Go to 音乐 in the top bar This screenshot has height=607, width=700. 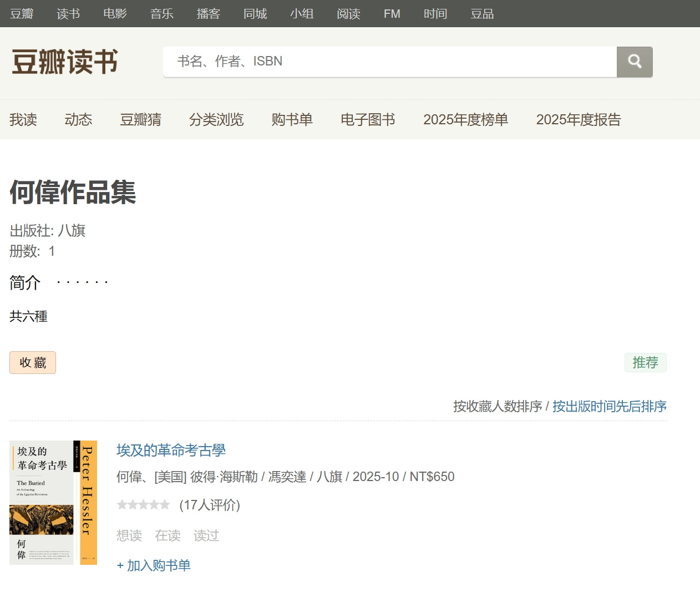click(x=162, y=14)
